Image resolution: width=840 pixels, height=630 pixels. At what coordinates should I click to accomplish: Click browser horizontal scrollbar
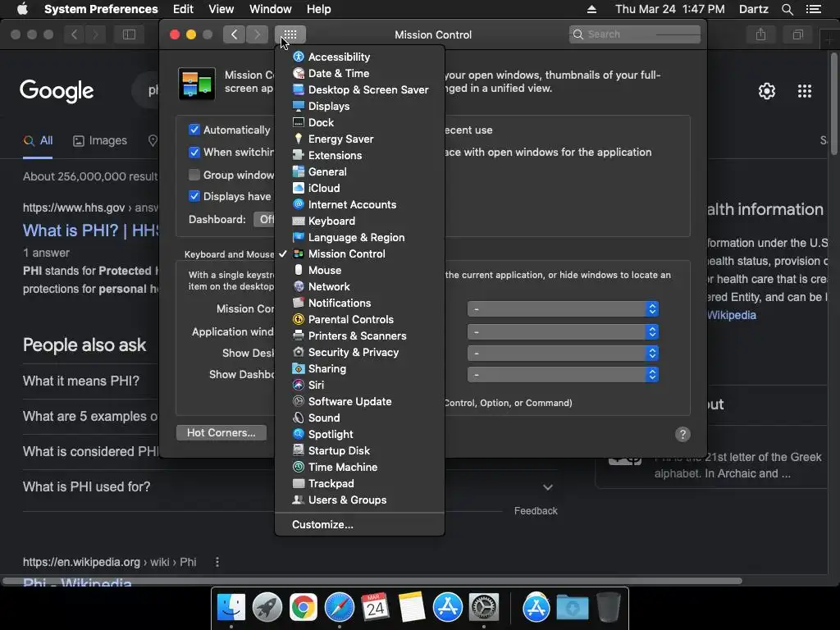372,581
